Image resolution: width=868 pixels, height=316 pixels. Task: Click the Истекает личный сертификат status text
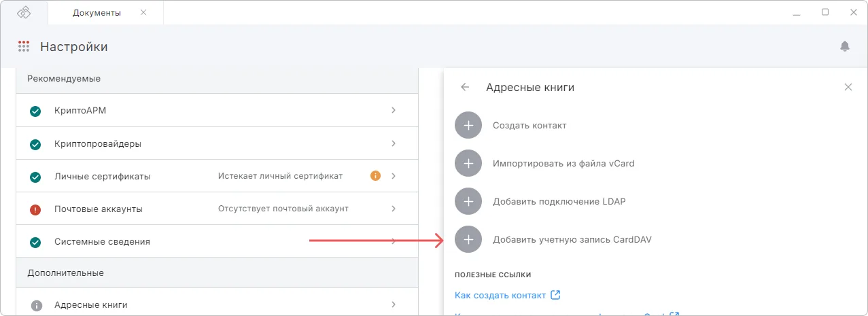tap(280, 176)
